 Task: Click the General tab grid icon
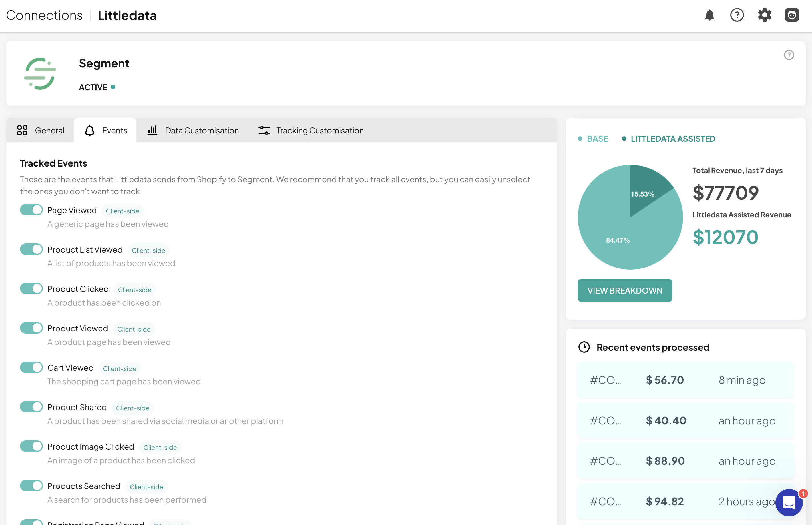pos(22,130)
